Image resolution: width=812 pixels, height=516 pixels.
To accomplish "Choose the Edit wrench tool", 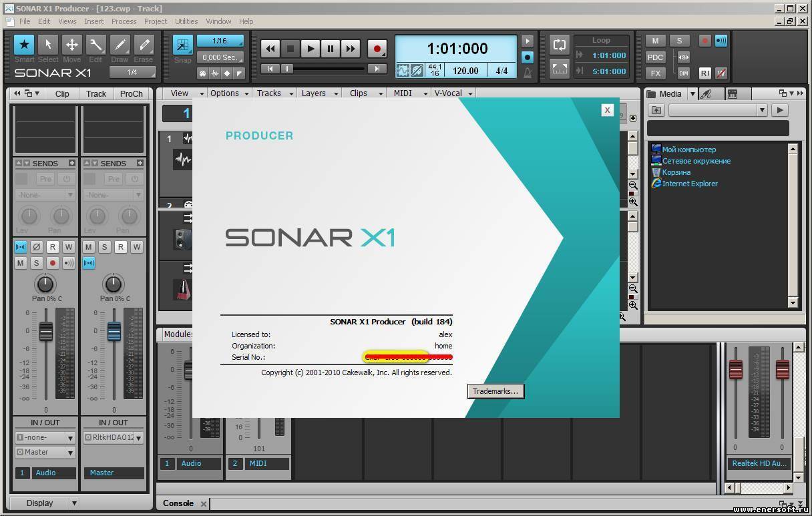I will pyautogui.click(x=96, y=45).
